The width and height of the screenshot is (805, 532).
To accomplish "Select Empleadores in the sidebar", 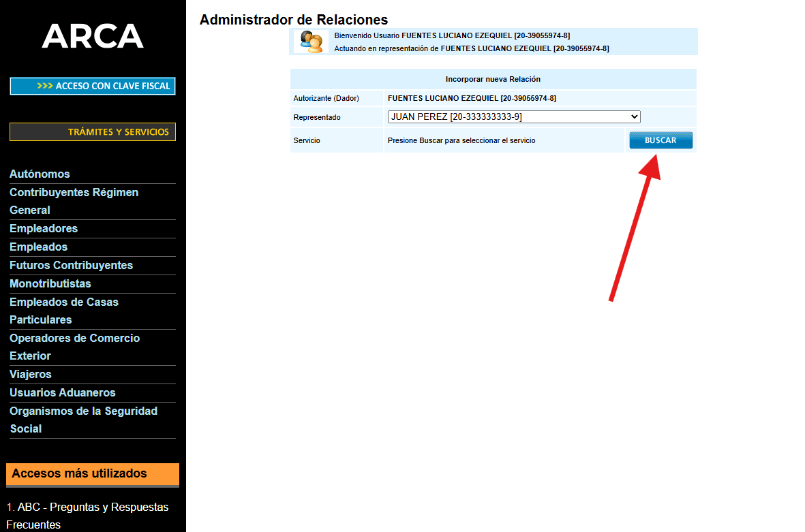I will tap(44, 229).
